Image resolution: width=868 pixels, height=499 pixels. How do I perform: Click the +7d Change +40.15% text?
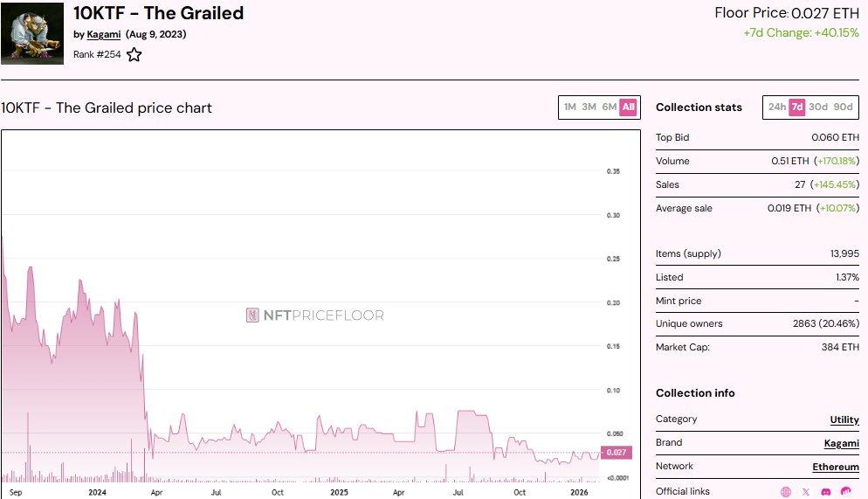tap(801, 32)
